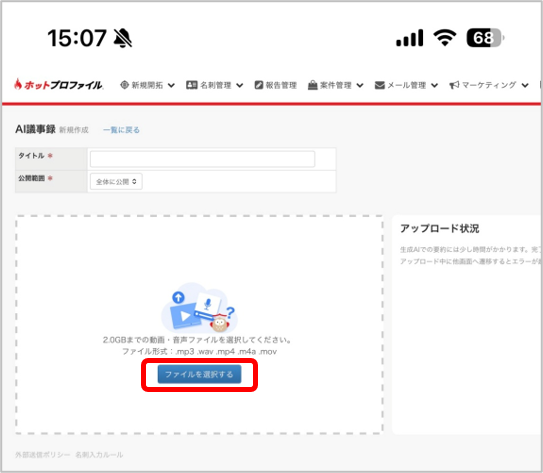Viewport: 543px width, 473px height.
Task: Click the 案件管理 briefcase icon
Action: 312,85
